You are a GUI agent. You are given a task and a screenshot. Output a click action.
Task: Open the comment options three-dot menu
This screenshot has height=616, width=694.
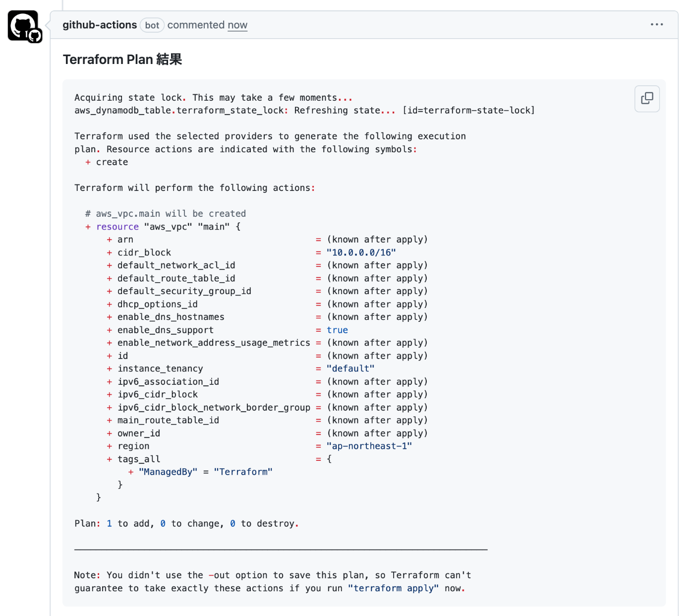pos(656,24)
